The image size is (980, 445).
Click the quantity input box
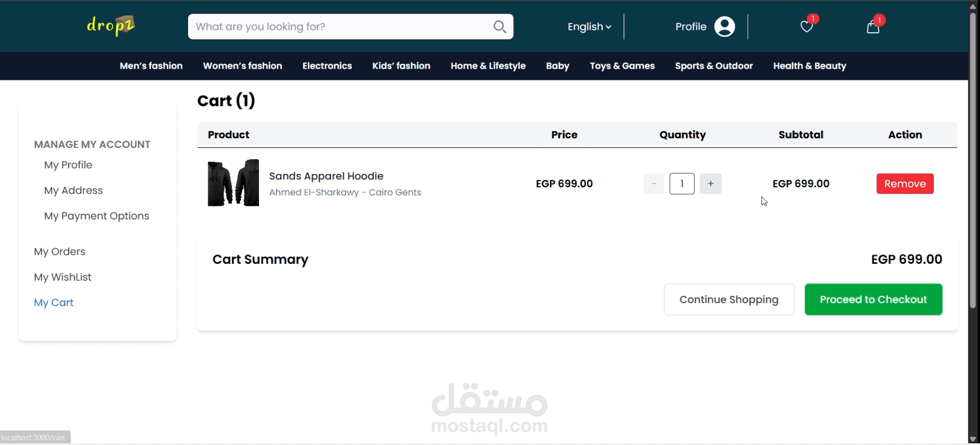tap(682, 183)
